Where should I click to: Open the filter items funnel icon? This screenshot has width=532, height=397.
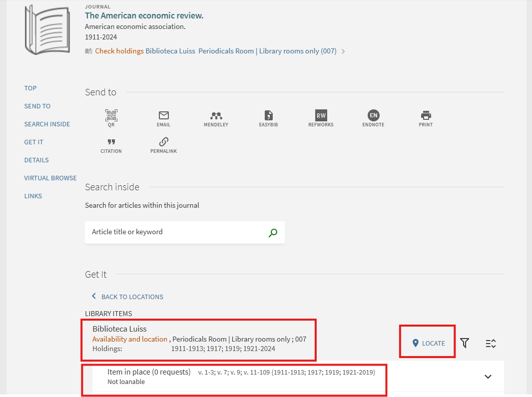[x=465, y=343]
